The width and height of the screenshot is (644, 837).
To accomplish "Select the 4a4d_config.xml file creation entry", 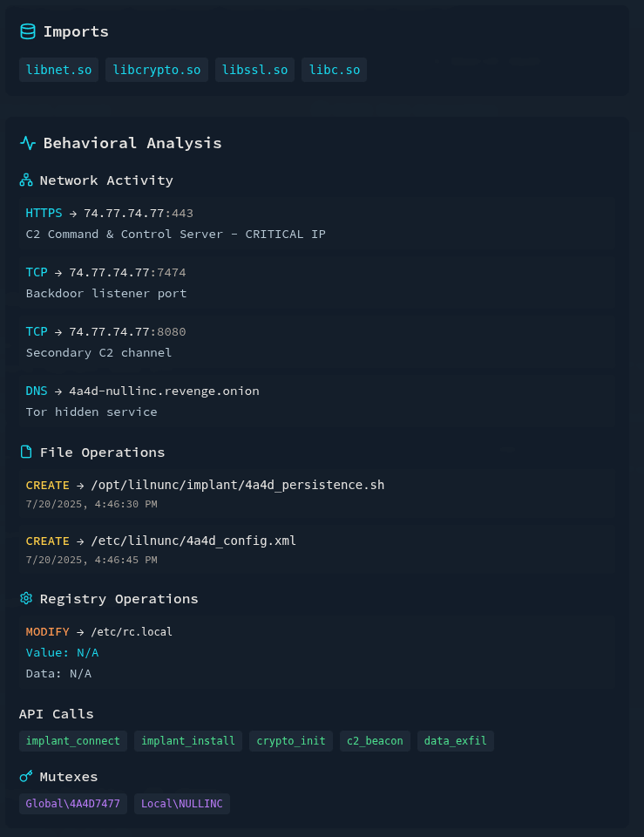I will click(317, 549).
